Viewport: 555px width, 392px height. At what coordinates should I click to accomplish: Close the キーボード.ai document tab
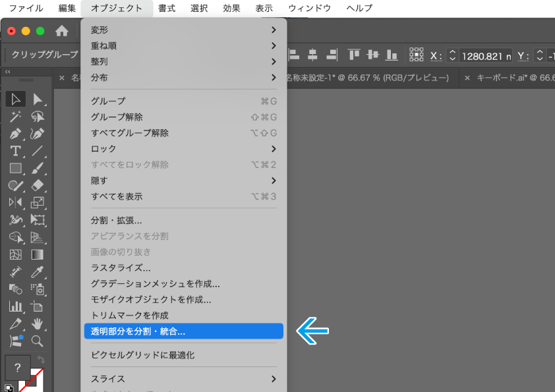tap(467, 78)
